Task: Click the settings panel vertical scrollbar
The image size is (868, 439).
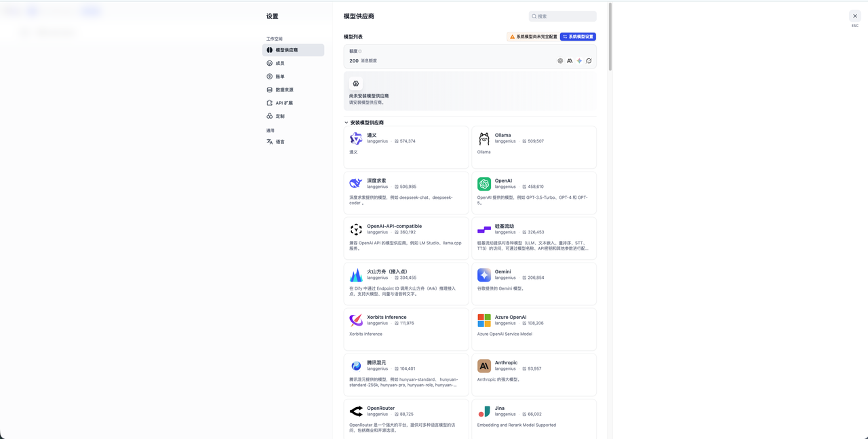Action: click(x=610, y=37)
